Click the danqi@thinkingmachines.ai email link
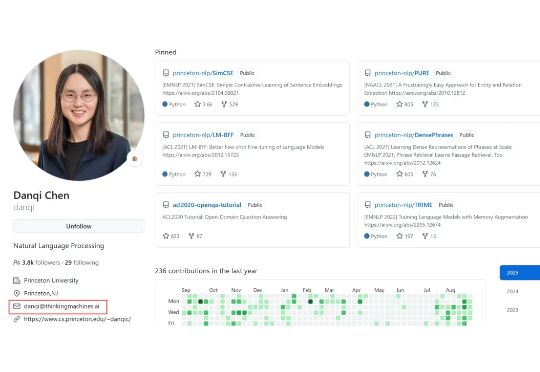Image resolution: width=540 pixels, height=372 pixels. (62, 306)
